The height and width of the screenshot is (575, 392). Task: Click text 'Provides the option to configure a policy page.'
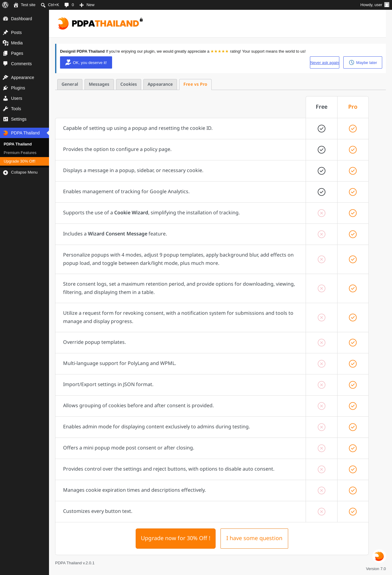117,149
